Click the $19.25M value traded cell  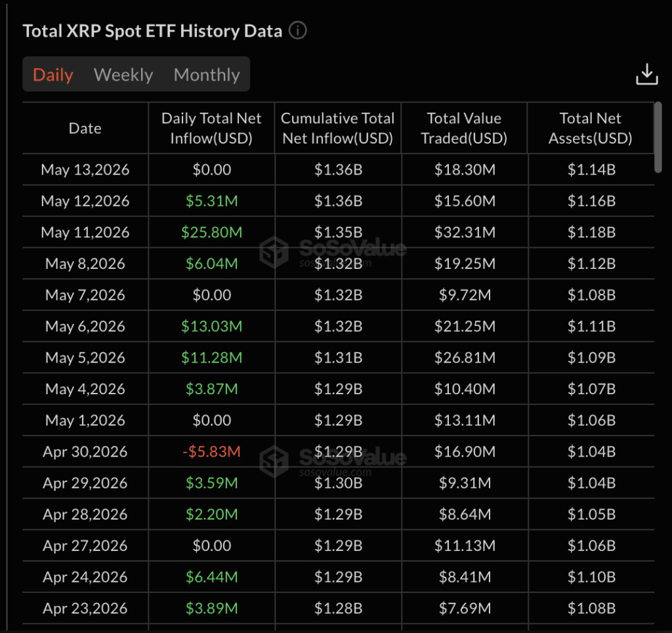(465, 264)
